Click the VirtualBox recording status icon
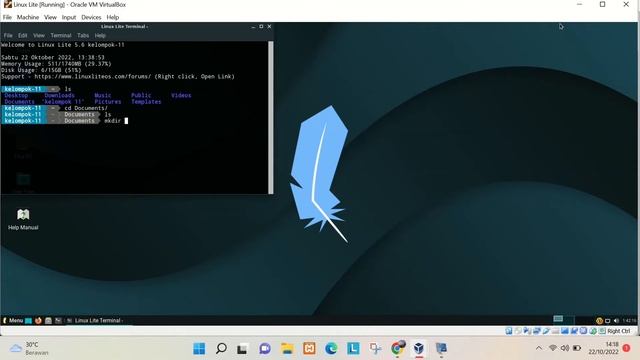The width and height of the screenshot is (640, 360). click(x=574, y=331)
